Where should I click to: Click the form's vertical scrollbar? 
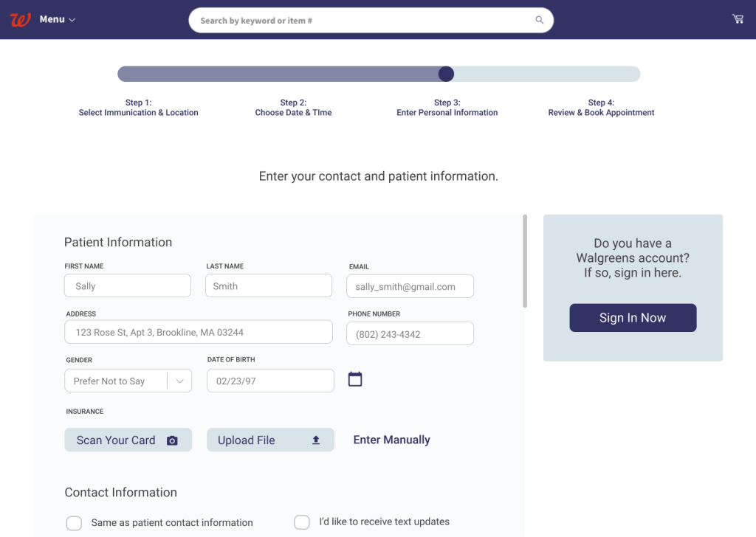point(525,261)
